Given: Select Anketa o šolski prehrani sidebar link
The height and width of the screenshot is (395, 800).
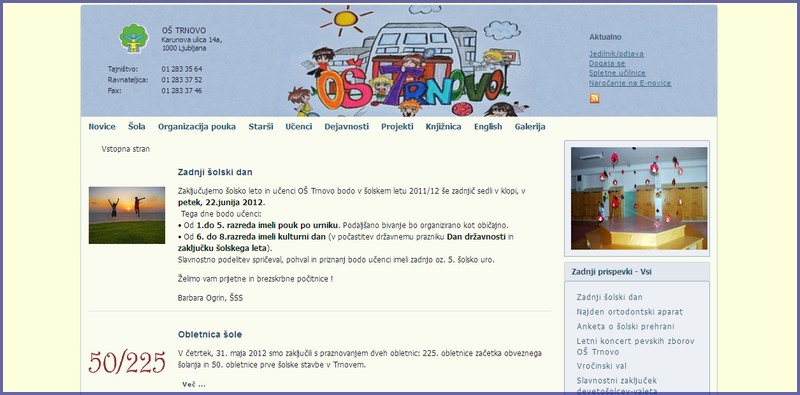Looking at the screenshot, I should click(x=626, y=326).
